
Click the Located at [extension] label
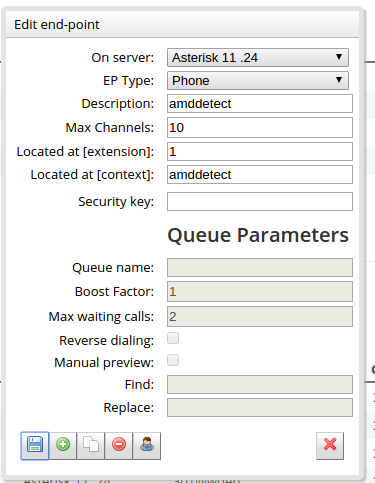pyautogui.click(x=85, y=152)
